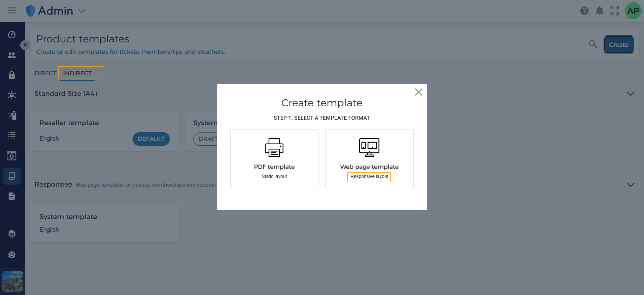Open the list sidebar icon
The width and height of the screenshot is (644, 295).
(12, 136)
